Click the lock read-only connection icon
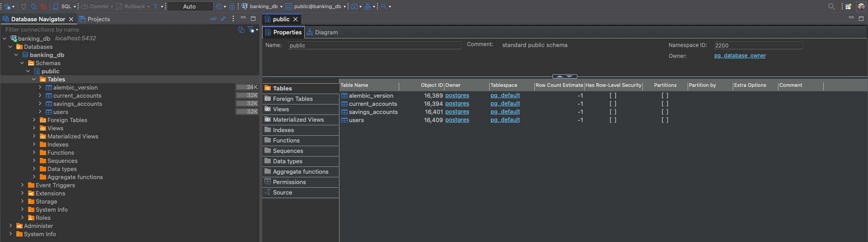 [x=232, y=6]
